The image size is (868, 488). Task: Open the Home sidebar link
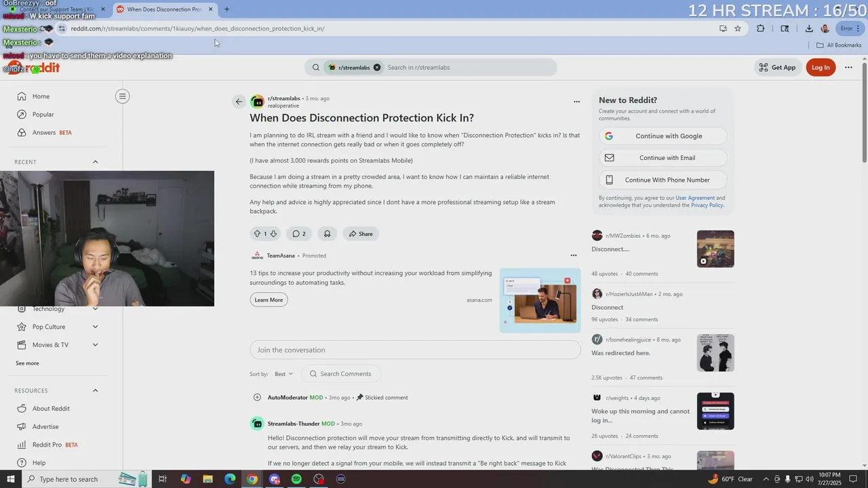(x=41, y=96)
